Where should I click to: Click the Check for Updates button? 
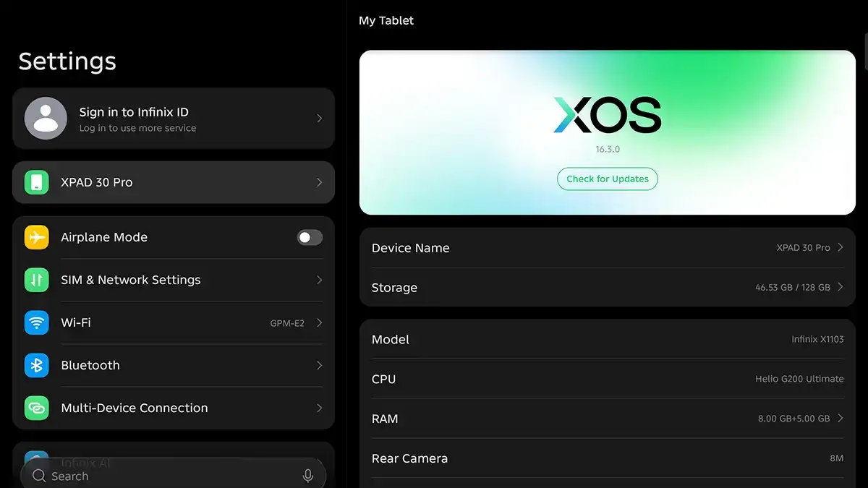(608, 179)
